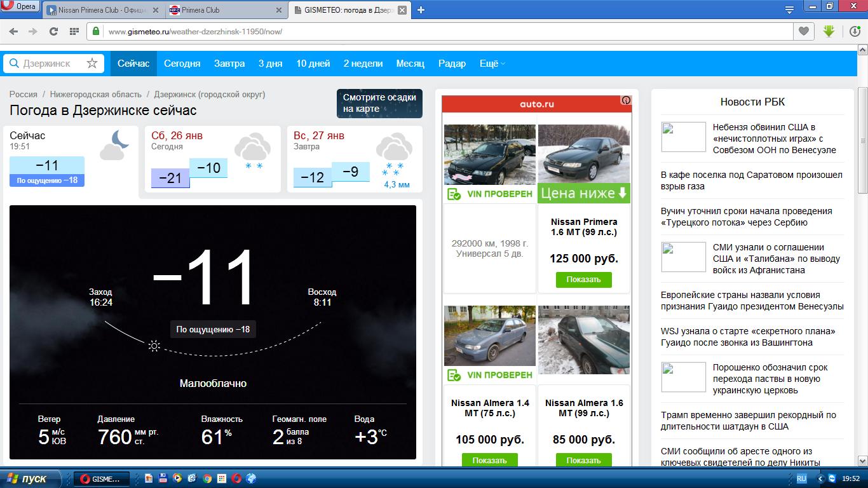This screenshot has width=868, height=488.
Task: Close the Primera Club tab
Action: pos(279,10)
